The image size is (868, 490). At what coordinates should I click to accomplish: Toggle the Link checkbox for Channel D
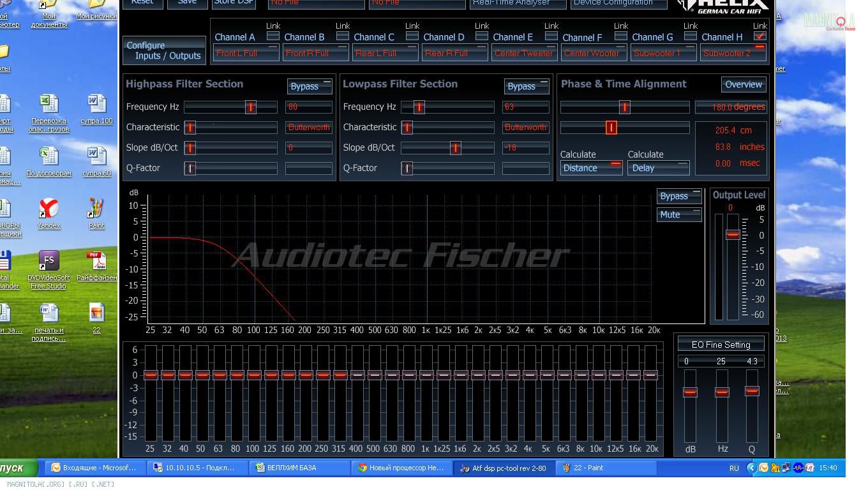[x=482, y=36]
